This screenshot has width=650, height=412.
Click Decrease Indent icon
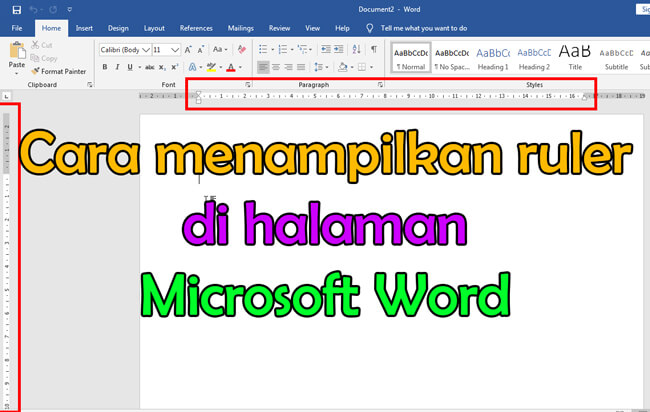pos(326,49)
